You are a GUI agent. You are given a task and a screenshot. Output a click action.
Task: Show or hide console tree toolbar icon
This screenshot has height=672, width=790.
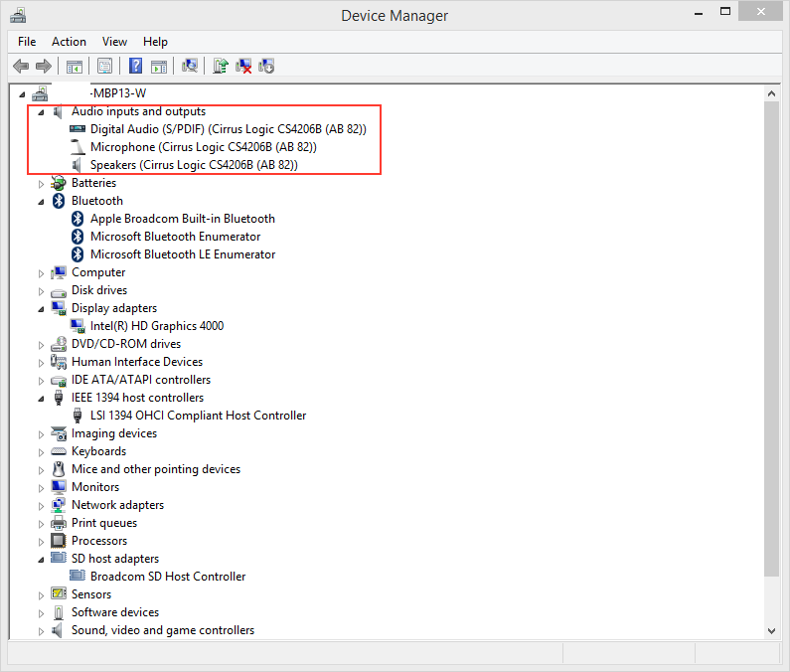(x=75, y=66)
